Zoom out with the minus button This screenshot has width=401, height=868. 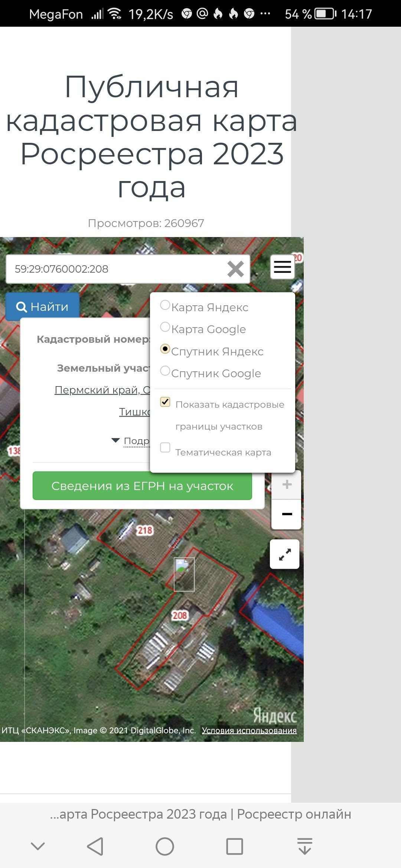pyautogui.click(x=287, y=514)
